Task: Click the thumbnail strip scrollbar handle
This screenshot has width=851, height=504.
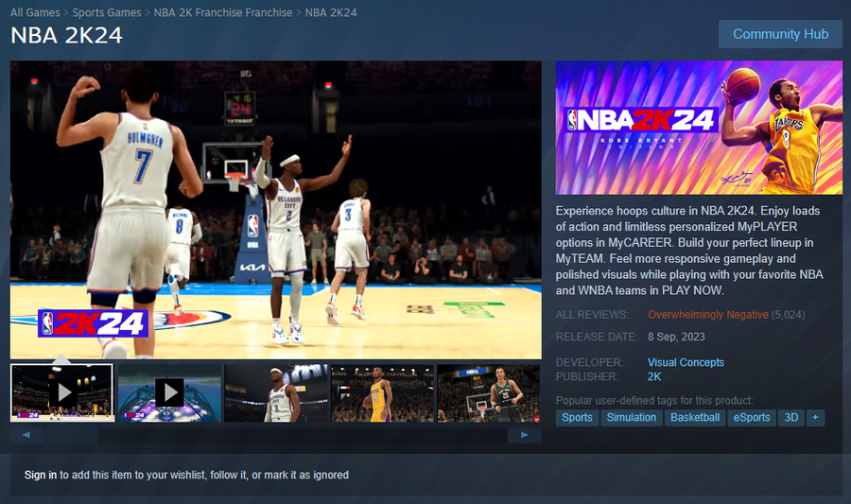Action: click(71, 435)
